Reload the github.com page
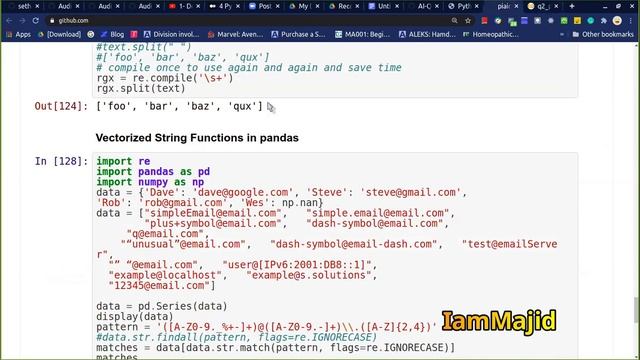This screenshot has height=360, width=640. click(x=36, y=20)
